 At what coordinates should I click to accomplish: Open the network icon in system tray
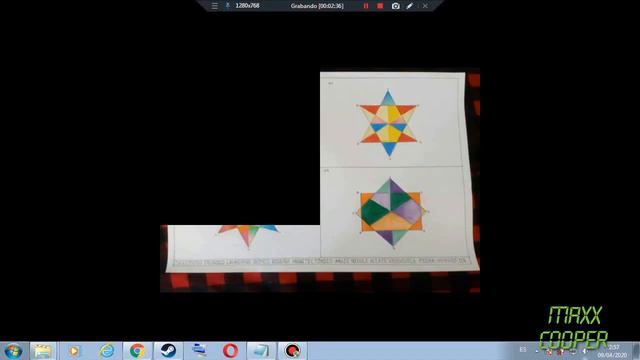coord(573,351)
